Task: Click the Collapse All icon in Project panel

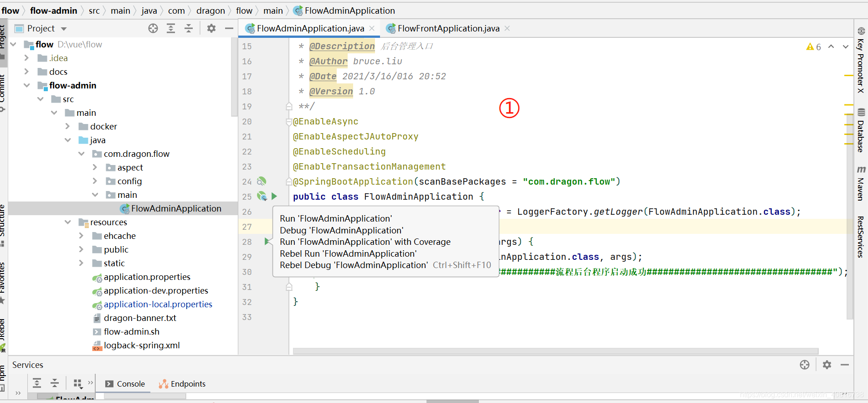Action: point(189,28)
